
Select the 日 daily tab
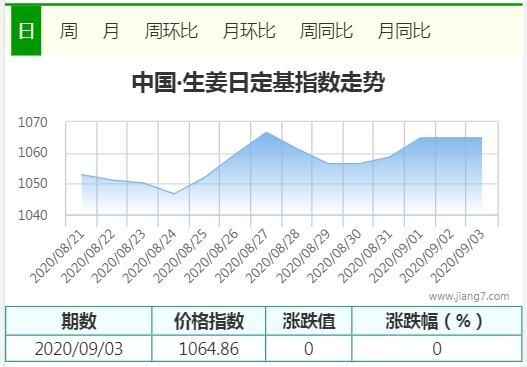[26, 31]
